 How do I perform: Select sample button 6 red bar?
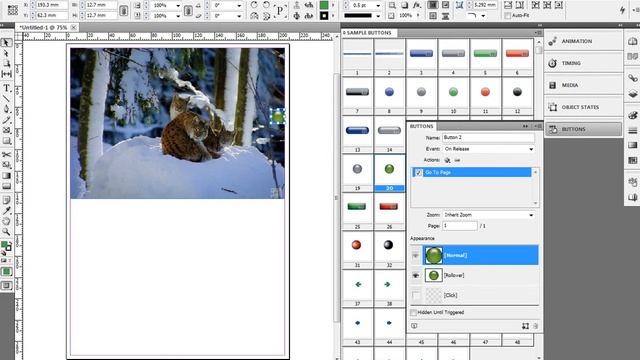click(517, 53)
